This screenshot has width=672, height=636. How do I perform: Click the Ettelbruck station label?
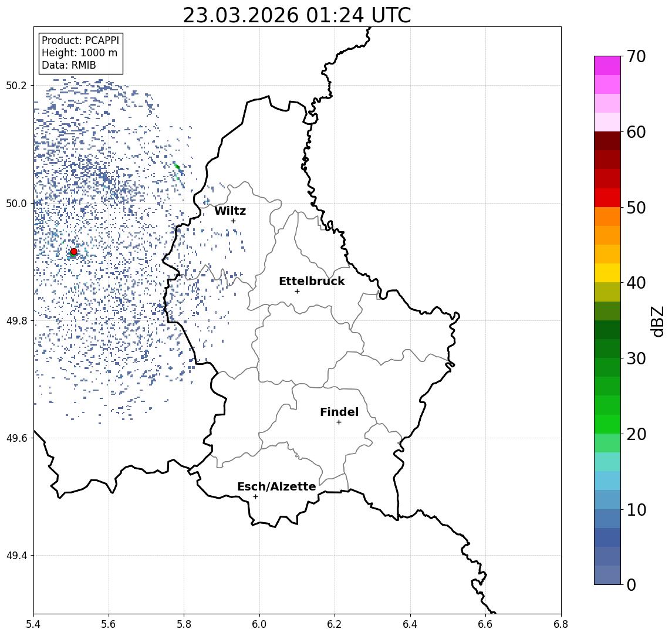[x=312, y=281]
